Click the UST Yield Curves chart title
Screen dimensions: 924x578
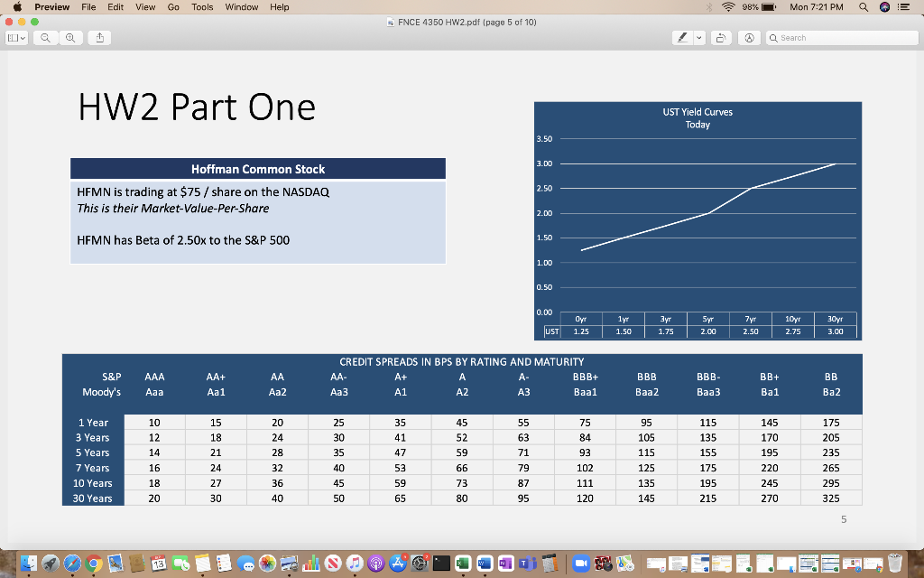(698, 118)
